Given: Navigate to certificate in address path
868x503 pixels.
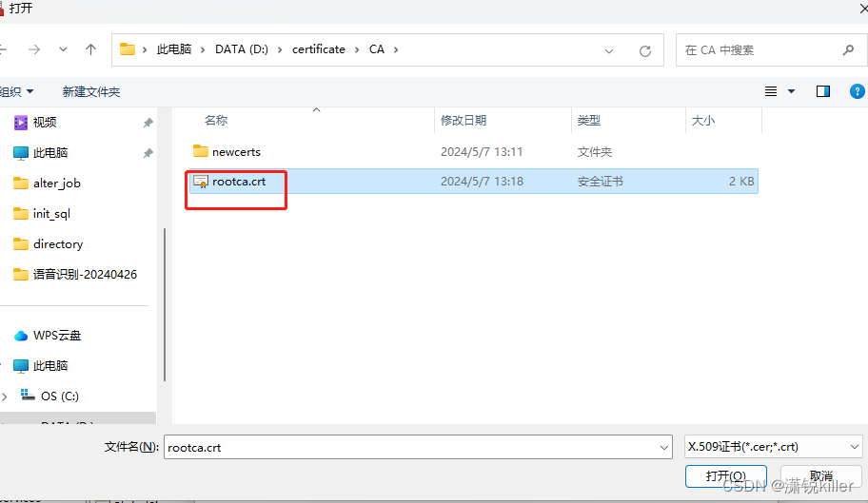Looking at the screenshot, I should (318, 49).
